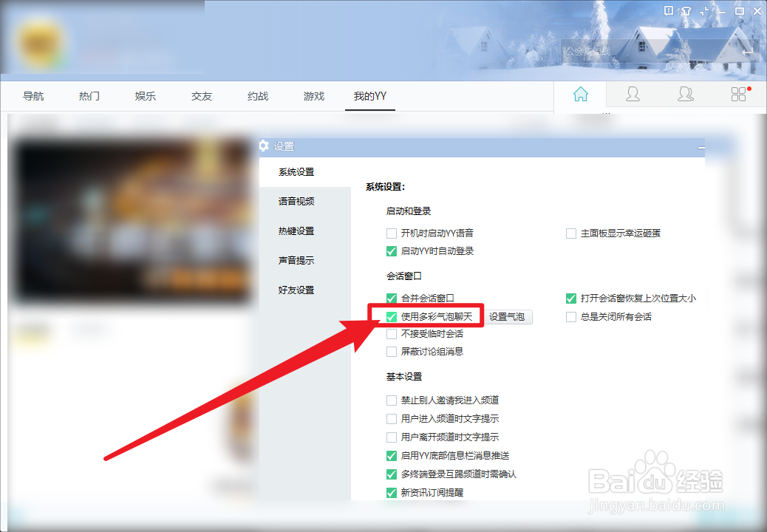Switch to the 娱乐 tab
Screen dimensions: 767x532
[146, 96]
